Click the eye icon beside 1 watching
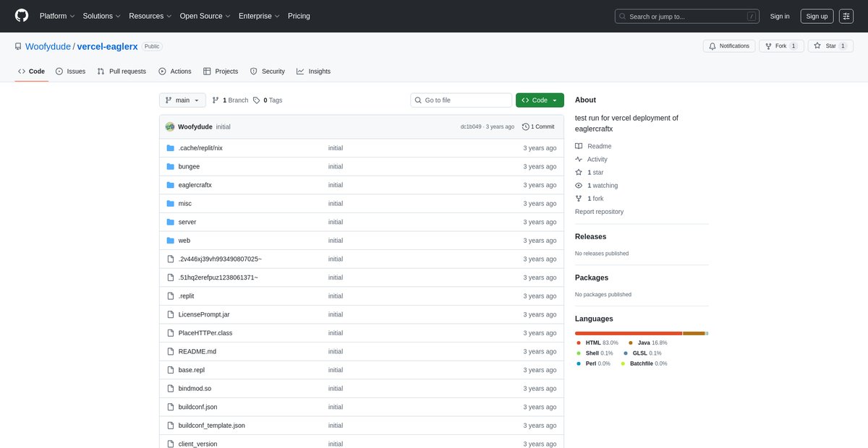 [579, 185]
